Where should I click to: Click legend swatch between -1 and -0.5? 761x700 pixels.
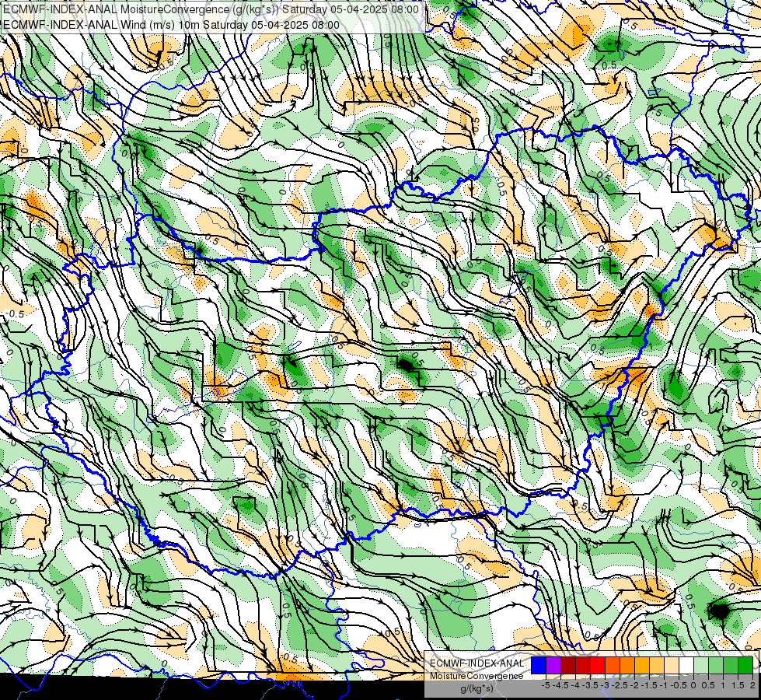tap(672, 666)
